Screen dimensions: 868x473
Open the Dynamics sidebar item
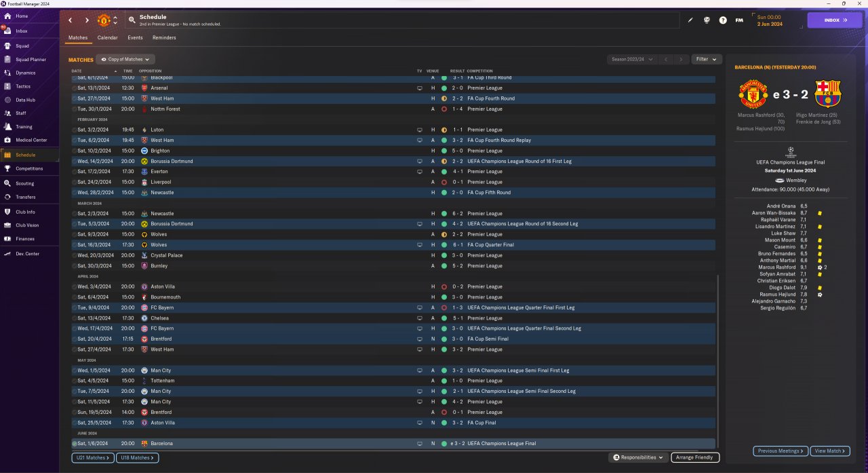click(x=25, y=73)
